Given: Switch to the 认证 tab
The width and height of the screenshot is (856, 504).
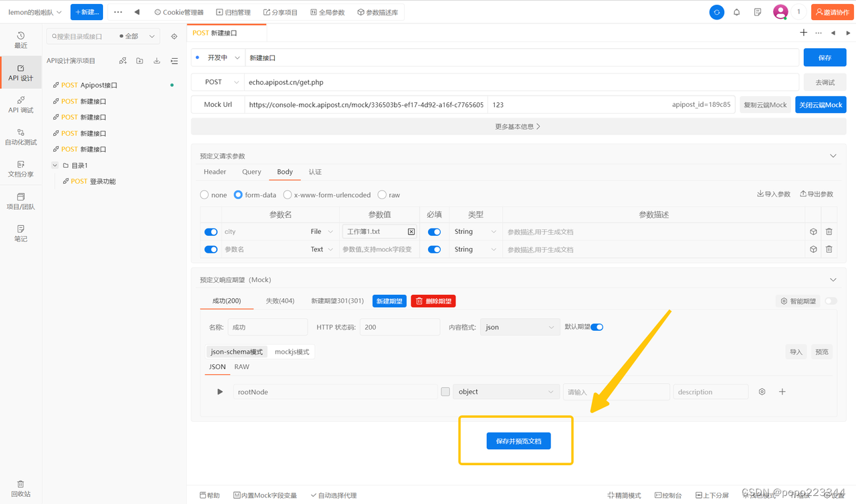Looking at the screenshot, I should coord(315,172).
